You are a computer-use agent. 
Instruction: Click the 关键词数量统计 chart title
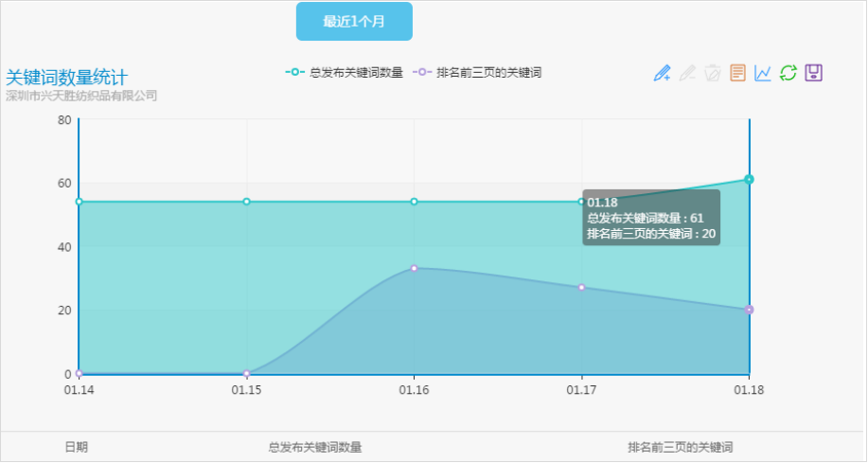66,78
